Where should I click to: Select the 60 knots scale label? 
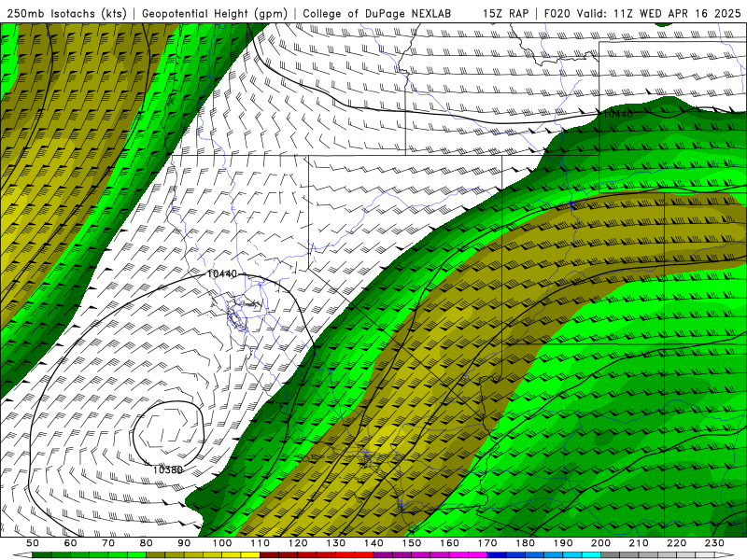71,543
